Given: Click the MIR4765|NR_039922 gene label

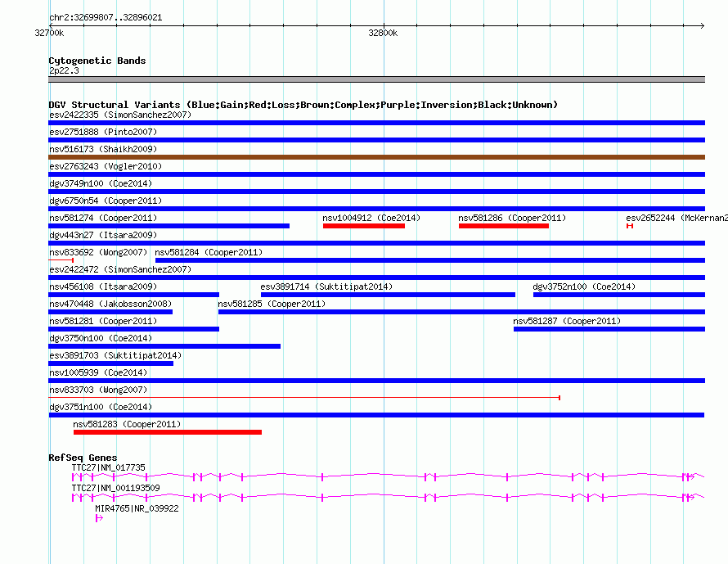Looking at the screenshot, I should [137, 508].
